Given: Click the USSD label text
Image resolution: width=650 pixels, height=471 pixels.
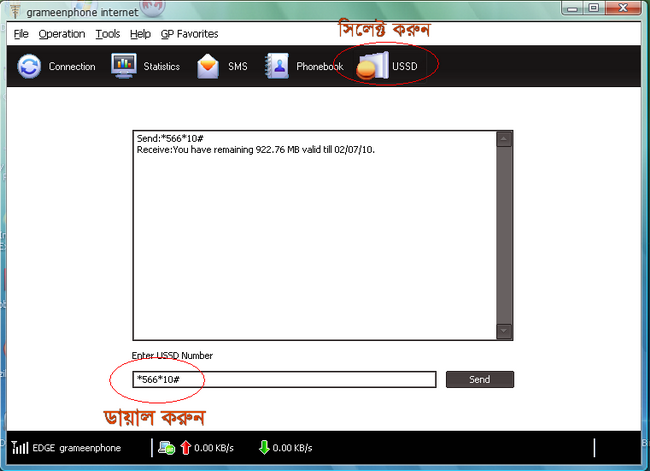Looking at the screenshot, I should (x=405, y=66).
